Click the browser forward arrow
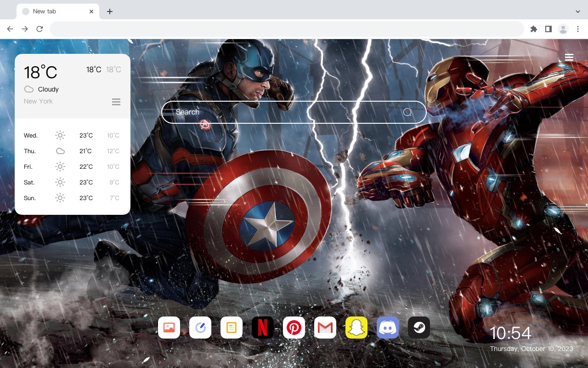 coord(25,29)
